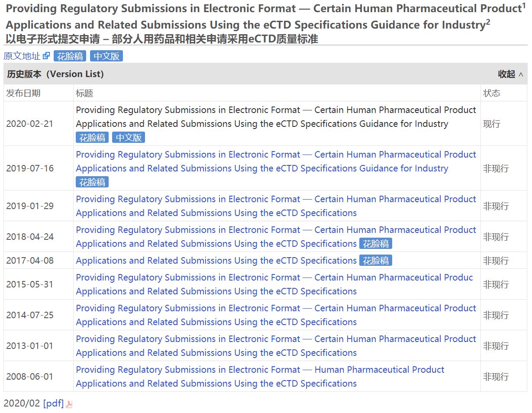
Task: Open the 2019-01-29 guidance version link
Action: click(x=276, y=206)
